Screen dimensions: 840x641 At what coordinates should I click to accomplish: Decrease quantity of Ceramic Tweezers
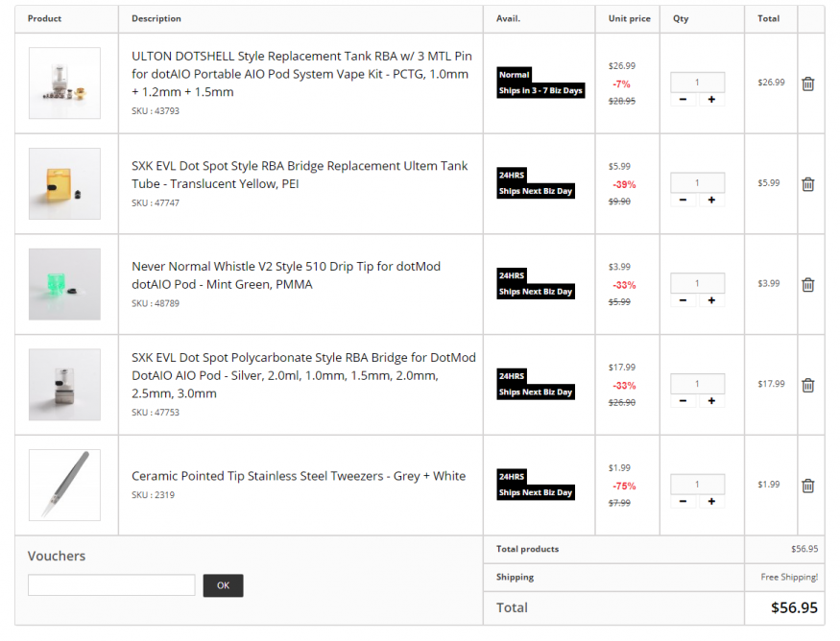683,501
